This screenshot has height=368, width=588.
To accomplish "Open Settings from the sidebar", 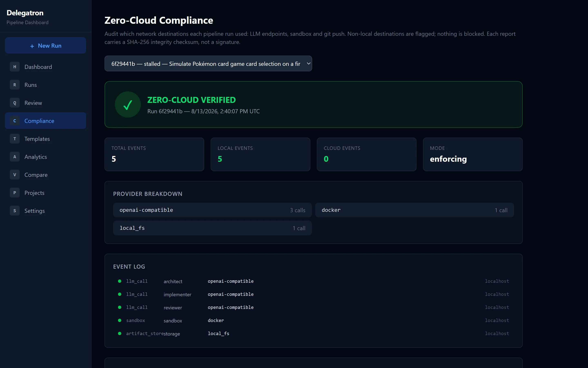I will tap(46, 211).
